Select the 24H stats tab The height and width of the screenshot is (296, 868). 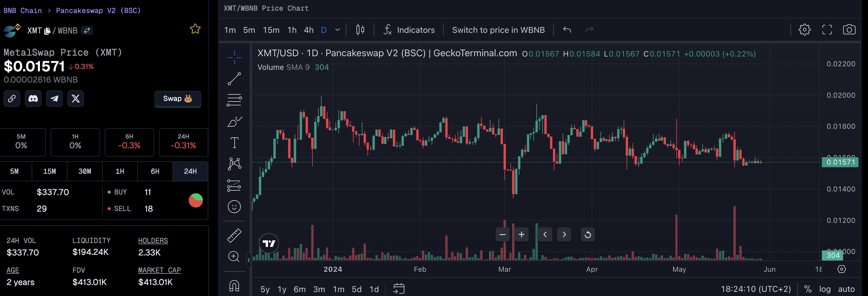[190, 171]
